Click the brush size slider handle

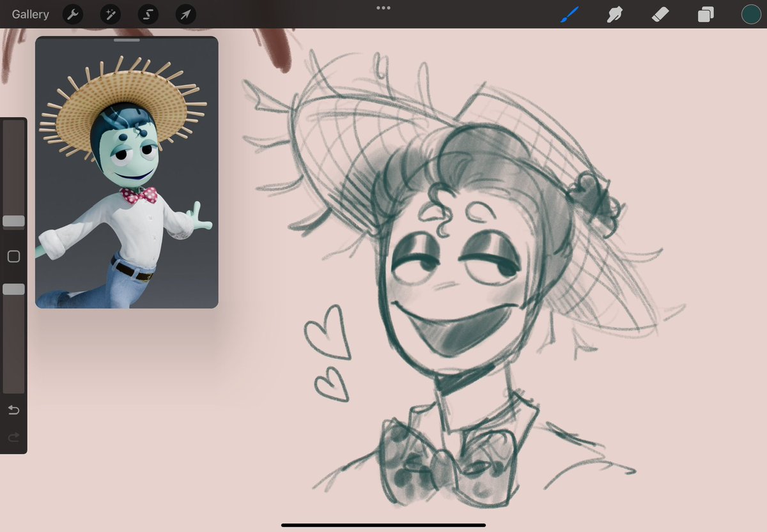[x=13, y=221]
